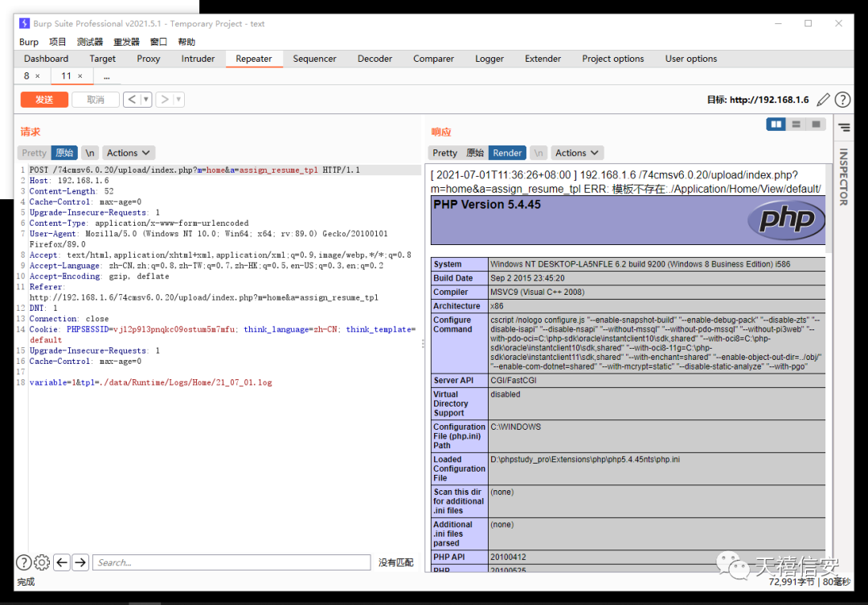Open the Project options tab
The image size is (868, 605).
click(x=612, y=59)
